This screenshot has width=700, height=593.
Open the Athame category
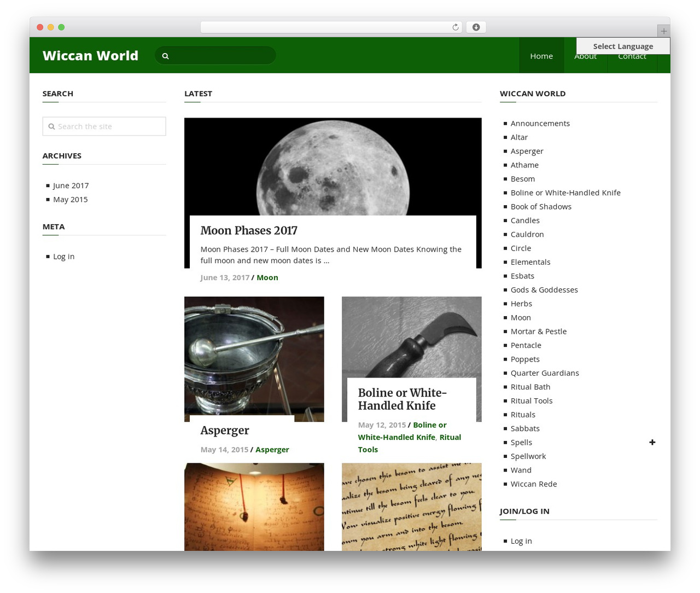524,165
